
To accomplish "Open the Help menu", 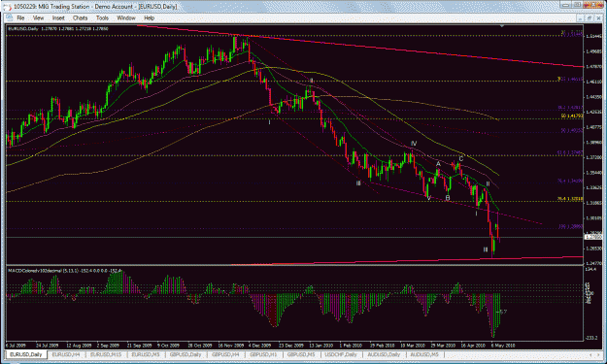I will (x=149, y=17).
